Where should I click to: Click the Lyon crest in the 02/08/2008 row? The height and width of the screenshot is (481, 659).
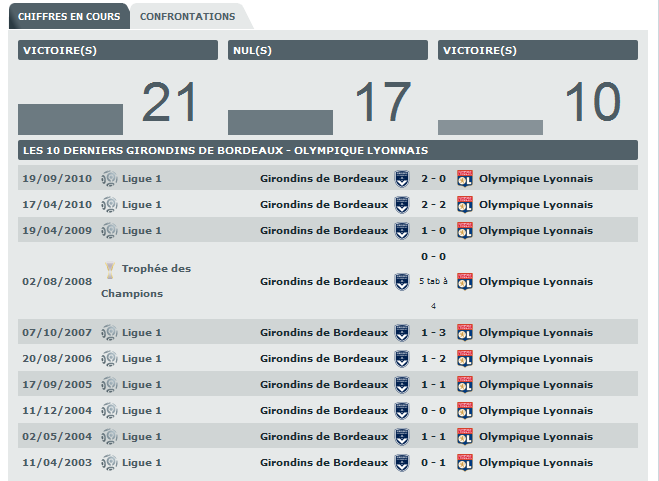(x=464, y=281)
